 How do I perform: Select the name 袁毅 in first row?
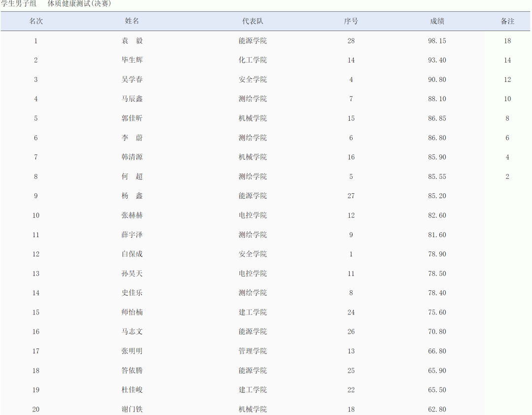(x=132, y=41)
